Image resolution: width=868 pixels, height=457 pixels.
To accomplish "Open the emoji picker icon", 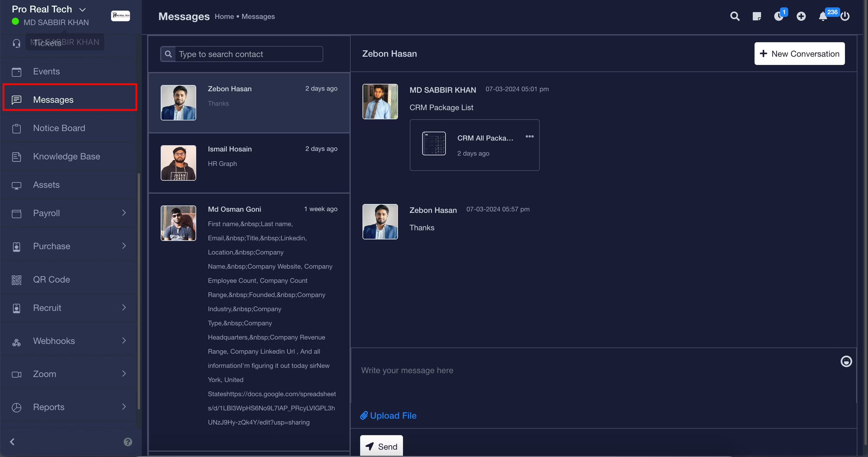I will pyautogui.click(x=846, y=361).
